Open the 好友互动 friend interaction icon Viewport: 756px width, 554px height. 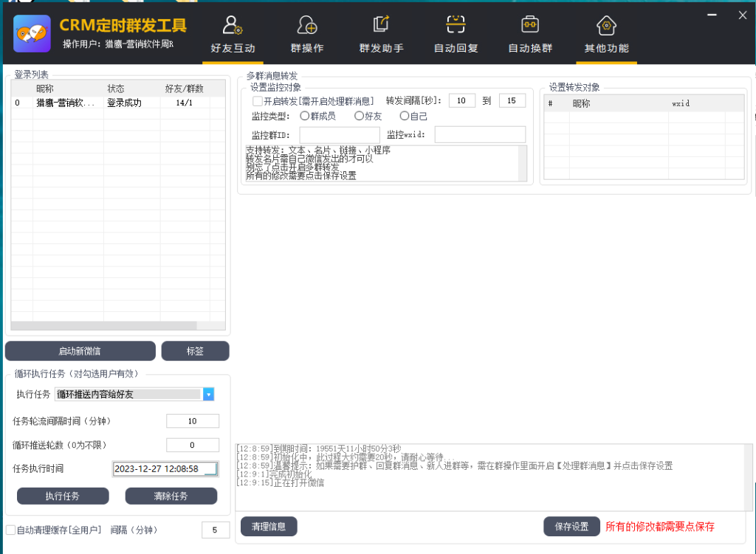(233, 26)
